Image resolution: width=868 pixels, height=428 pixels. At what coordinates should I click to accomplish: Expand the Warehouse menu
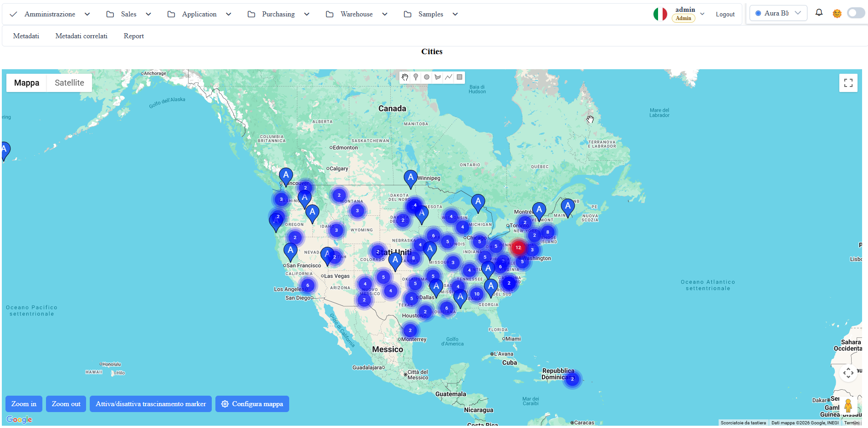pyautogui.click(x=357, y=14)
